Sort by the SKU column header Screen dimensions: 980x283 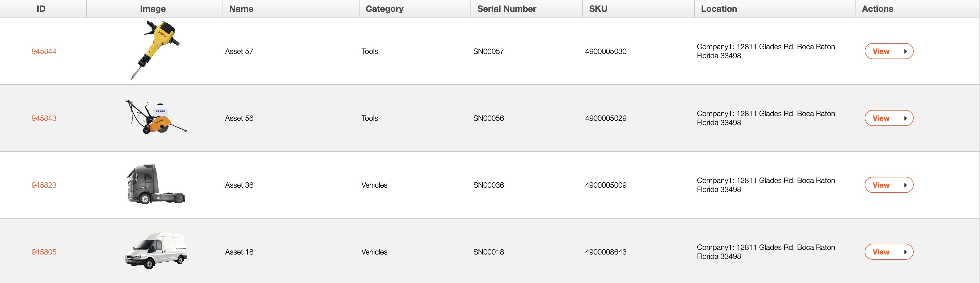pos(598,9)
